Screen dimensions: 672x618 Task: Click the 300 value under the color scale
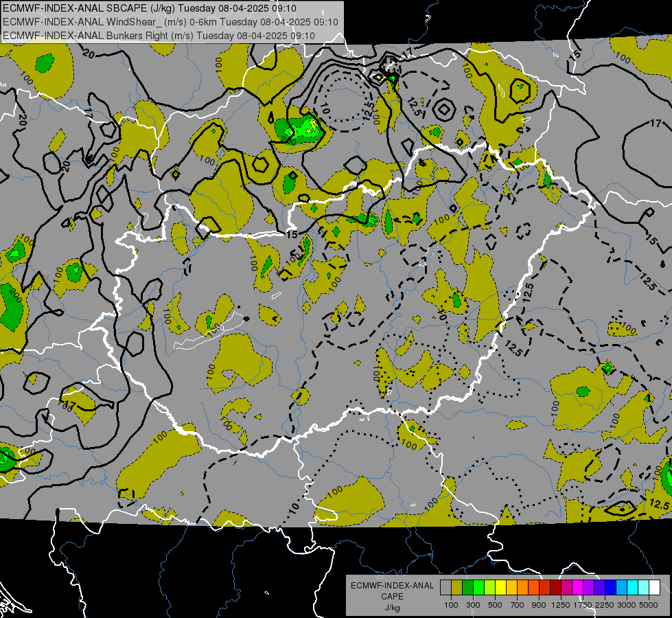(473, 605)
